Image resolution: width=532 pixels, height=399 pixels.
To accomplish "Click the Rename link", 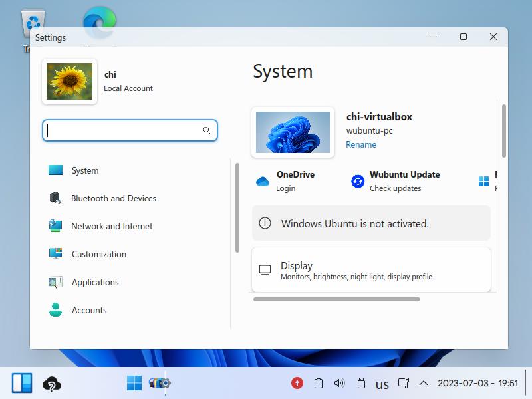I will pos(361,144).
